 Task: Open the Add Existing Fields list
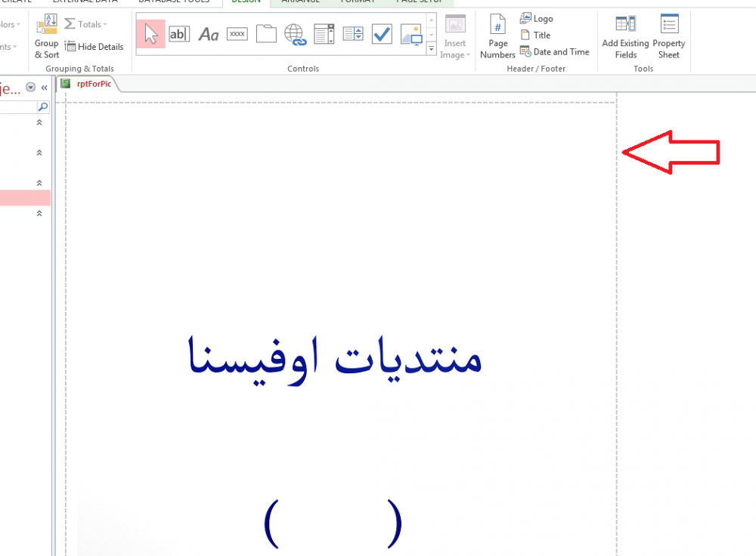(625, 36)
